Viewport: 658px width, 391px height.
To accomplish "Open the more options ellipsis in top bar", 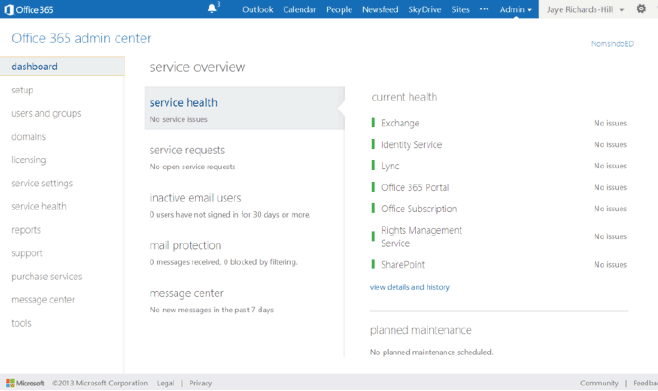I will [x=484, y=9].
